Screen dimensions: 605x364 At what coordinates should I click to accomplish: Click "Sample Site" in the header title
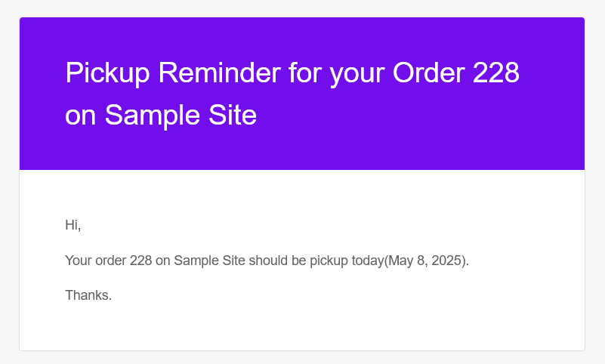tap(181, 116)
